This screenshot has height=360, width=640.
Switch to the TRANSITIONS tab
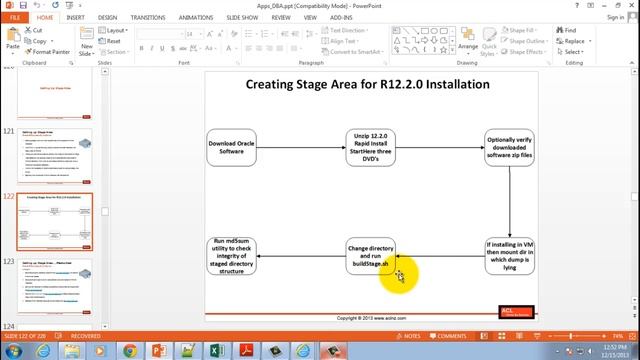tap(148, 18)
